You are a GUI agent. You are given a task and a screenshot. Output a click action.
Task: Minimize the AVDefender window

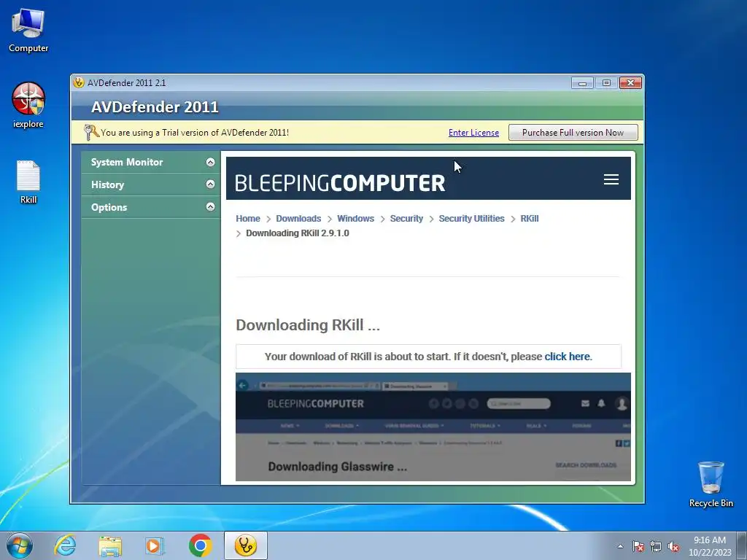[x=582, y=83]
